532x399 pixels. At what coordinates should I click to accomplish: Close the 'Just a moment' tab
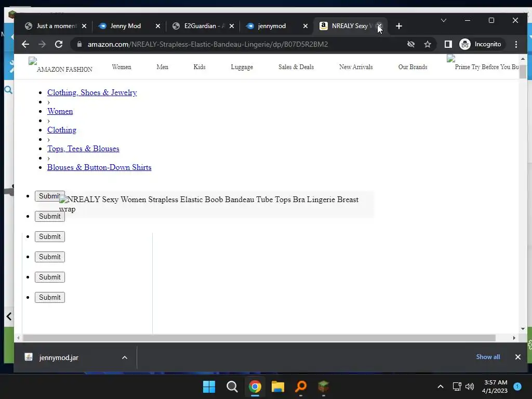click(84, 26)
